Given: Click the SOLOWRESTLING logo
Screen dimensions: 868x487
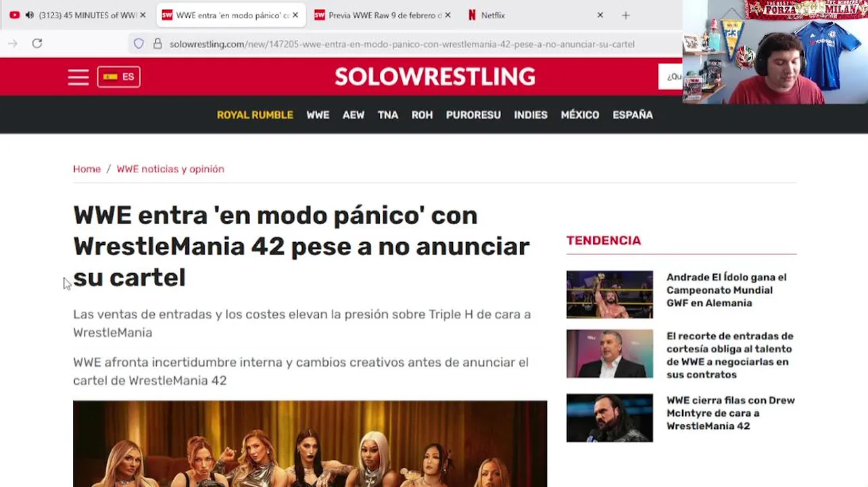Looking at the screenshot, I should 435,76.
